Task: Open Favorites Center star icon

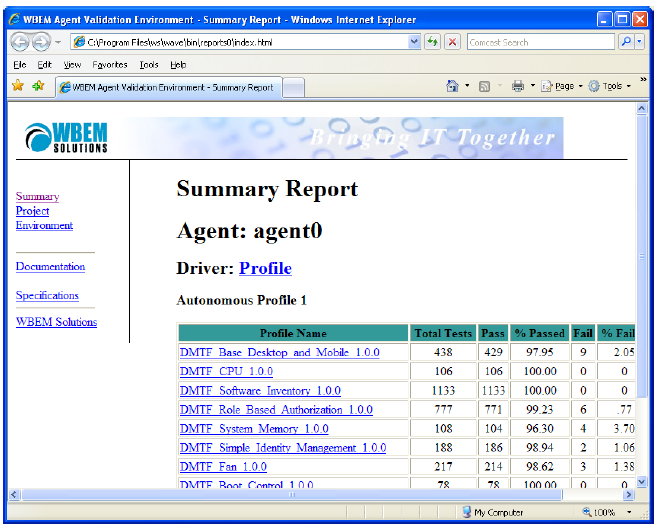Action: pyautogui.click(x=18, y=86)
